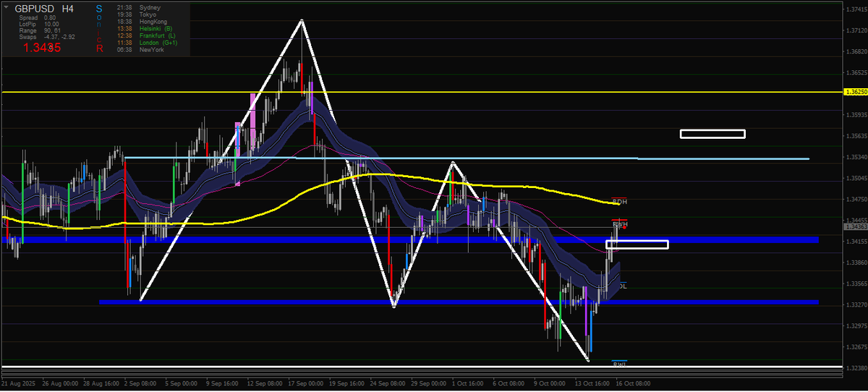Click the RDH level marker label
868x392 pixels.
point(620,201)
